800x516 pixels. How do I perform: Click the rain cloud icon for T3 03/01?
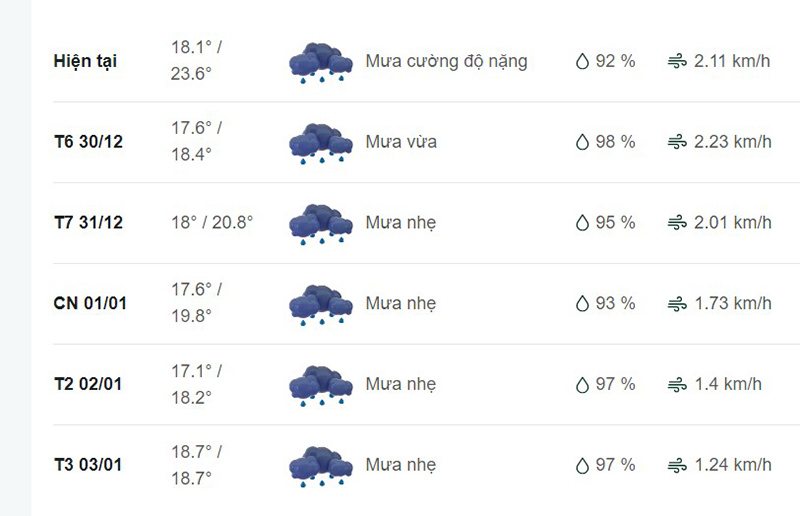(x=320, y=466)
